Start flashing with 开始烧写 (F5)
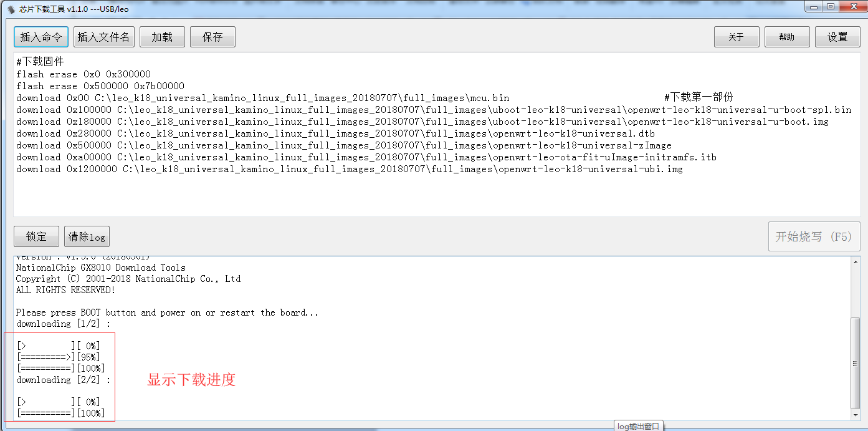This screenshot has width=868, height=431. (x=814, y=236)
